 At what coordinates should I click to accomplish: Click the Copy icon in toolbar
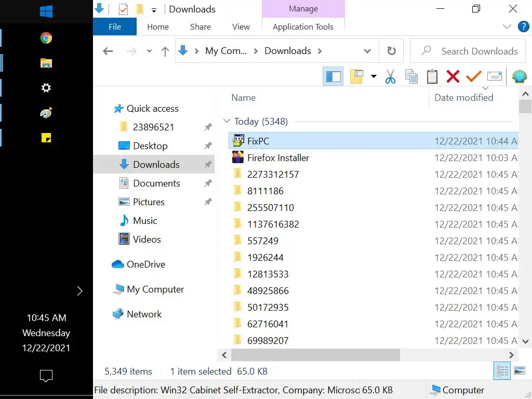point(411,76)
